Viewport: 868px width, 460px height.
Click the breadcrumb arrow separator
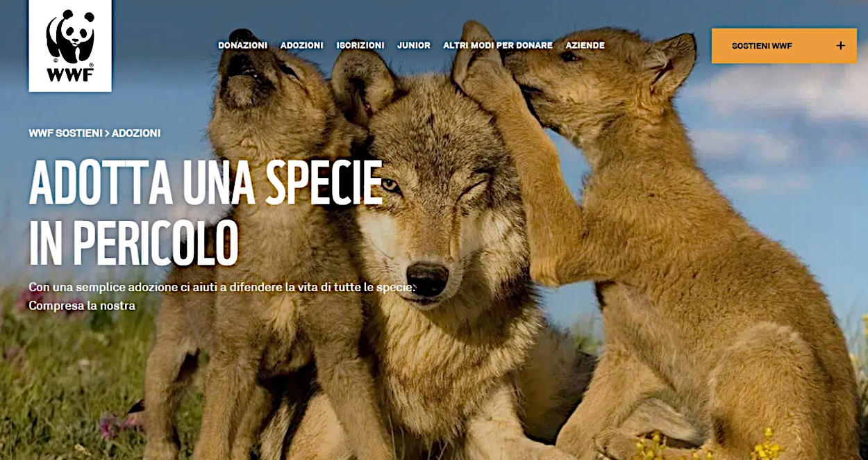(107, 133)
